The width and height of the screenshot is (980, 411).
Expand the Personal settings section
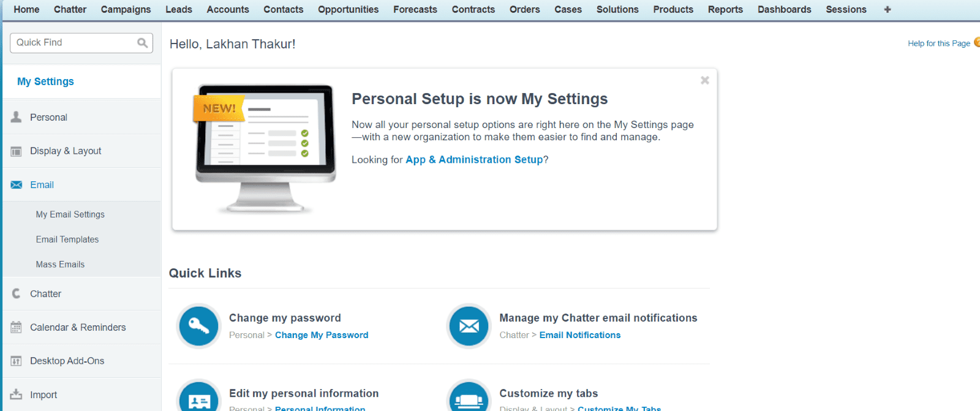(48, 118)
